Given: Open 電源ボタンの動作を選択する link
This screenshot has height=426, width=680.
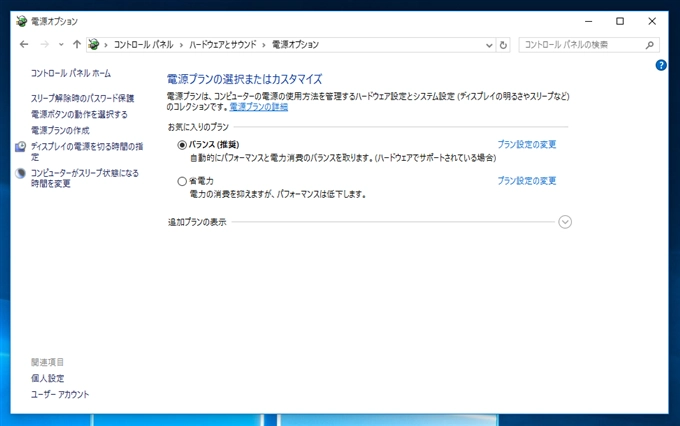Looking at the screenshot, I should [79, 115].
